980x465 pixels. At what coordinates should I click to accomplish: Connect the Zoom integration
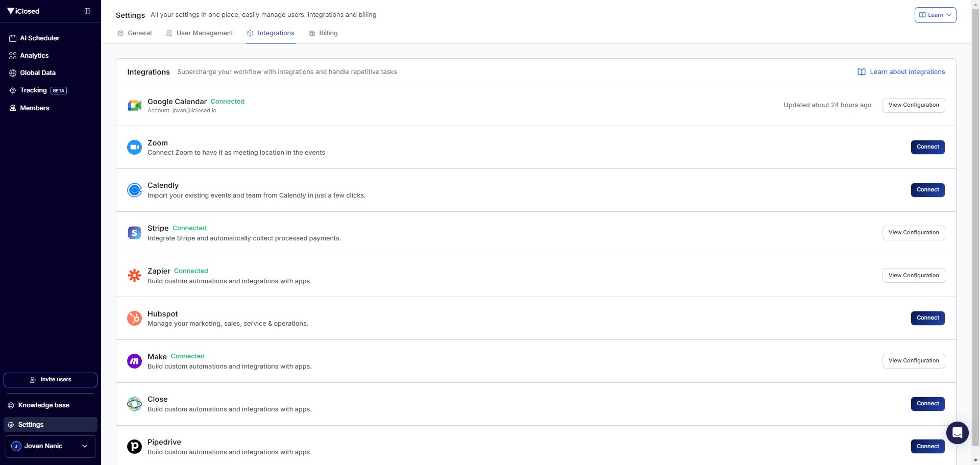928,147
